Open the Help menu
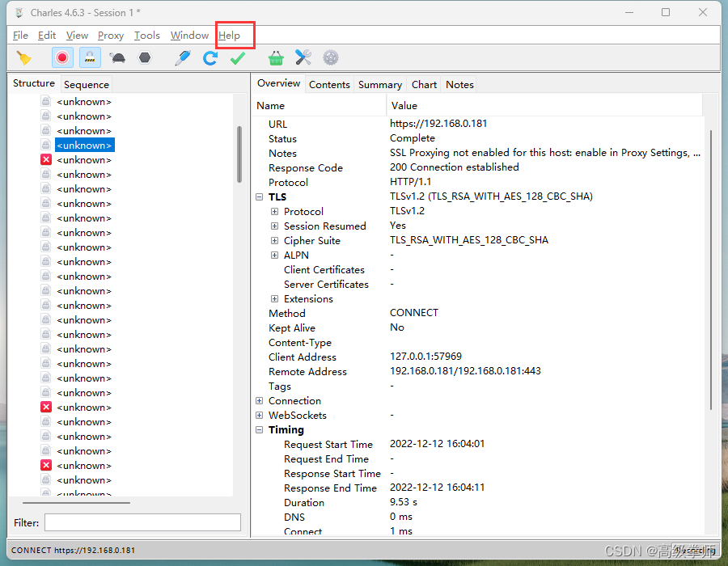This screenshot has height=566, width=728. [x=230, y=36]
